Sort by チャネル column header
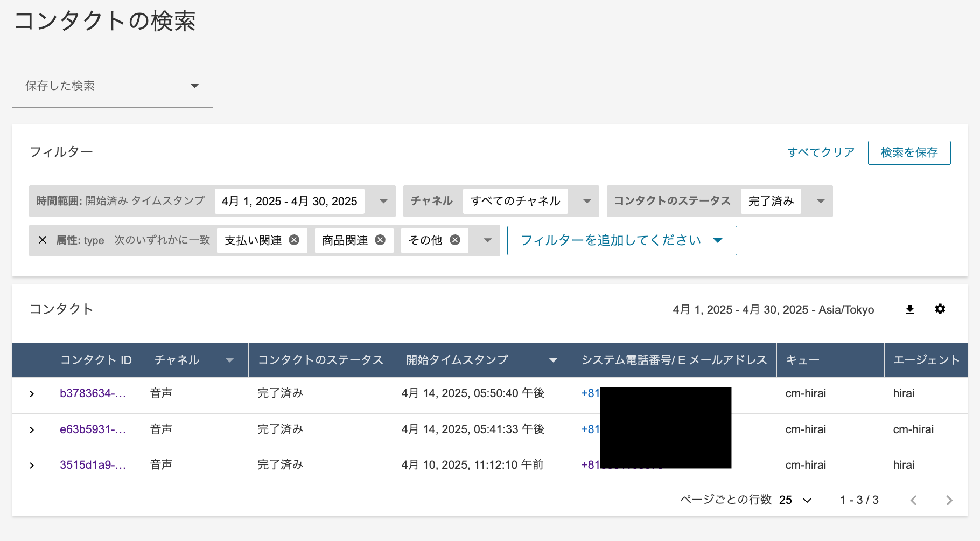 point(194,360)
